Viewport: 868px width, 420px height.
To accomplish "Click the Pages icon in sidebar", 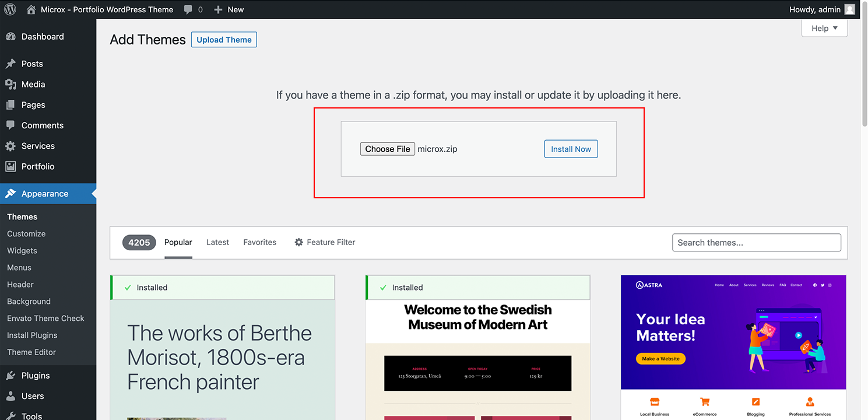I will pyautogui.click(x=10, y=105).
